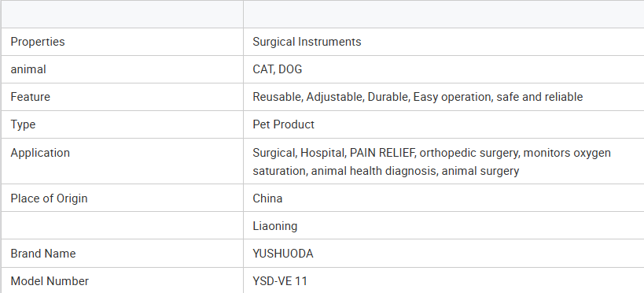Click the Feature label cell
Screen dimensions: 644x293
[x=122, y=97]
